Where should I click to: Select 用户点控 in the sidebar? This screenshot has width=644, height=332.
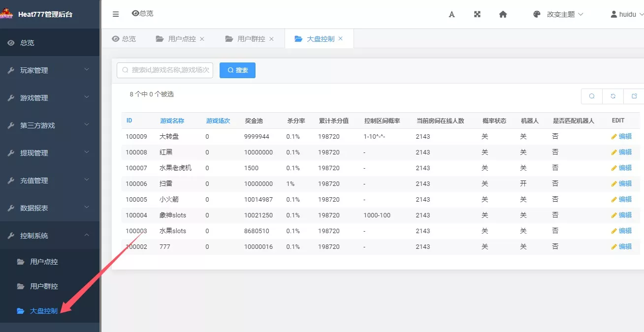point(43,261)
